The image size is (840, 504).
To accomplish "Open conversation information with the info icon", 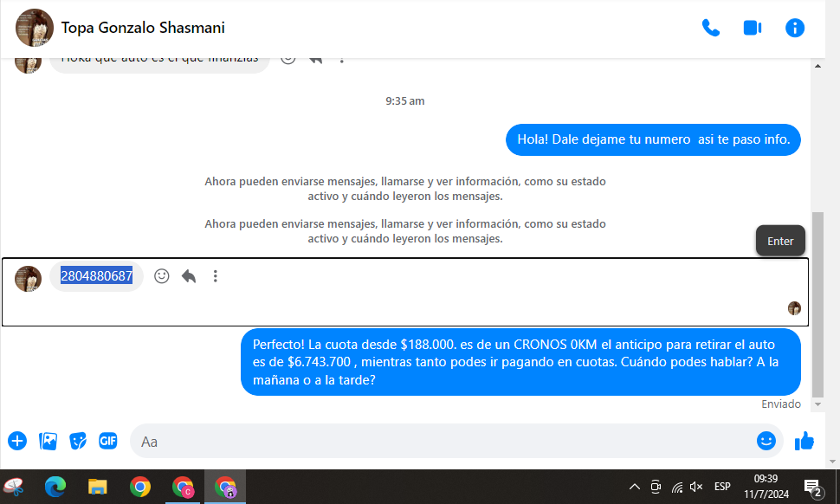I will click(x=794, y=28).
